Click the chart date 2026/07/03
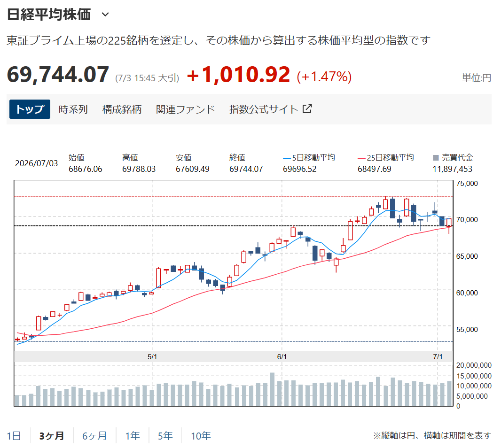This screenshot has height=448, width=501. click(37, 163)
